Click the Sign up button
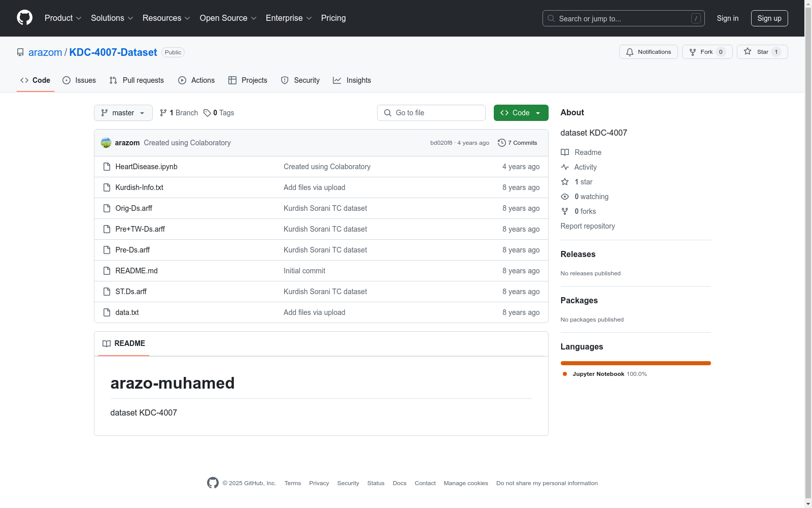The image size is (812, 508). point(769,18)
